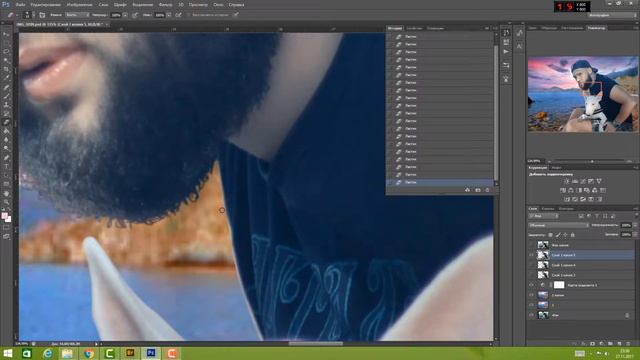640x360 pixels.
Task: Switch to the Гистограмма tab
Action: (572, 28)
